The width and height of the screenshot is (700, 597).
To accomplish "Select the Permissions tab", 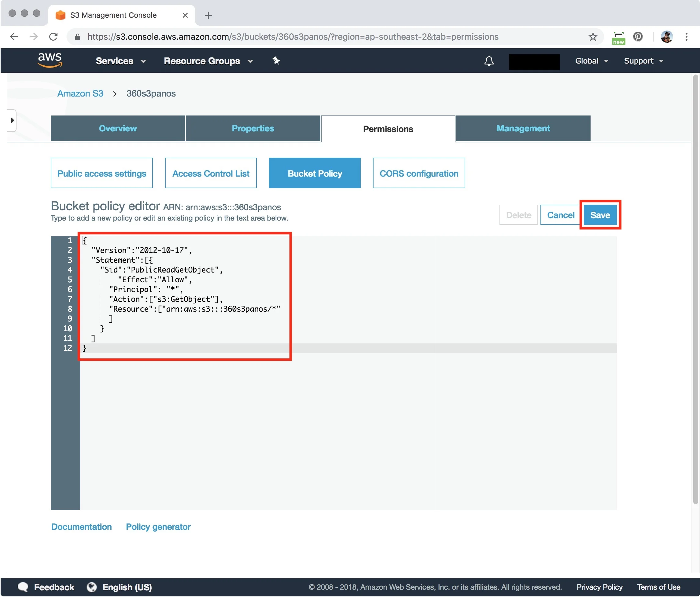I will click(388, 129).
